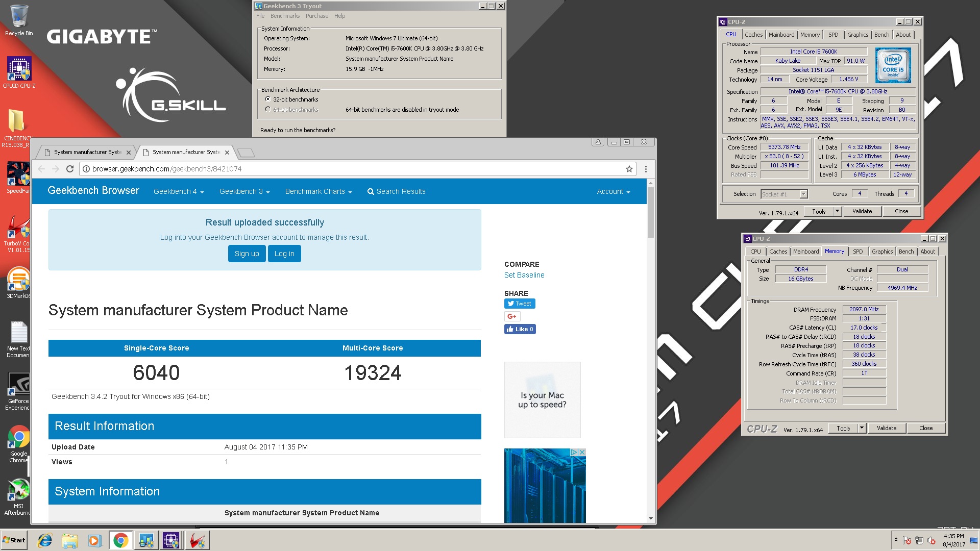Open the Benchmarks menu in Geekbench 3

point(285,16)
